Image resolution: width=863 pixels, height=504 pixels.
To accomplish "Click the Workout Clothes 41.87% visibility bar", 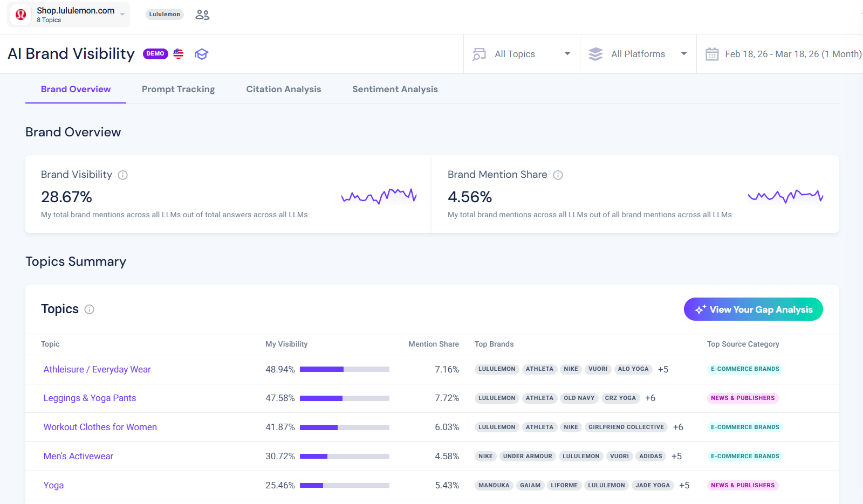I will pyautogui.click(x=345, y=427).
